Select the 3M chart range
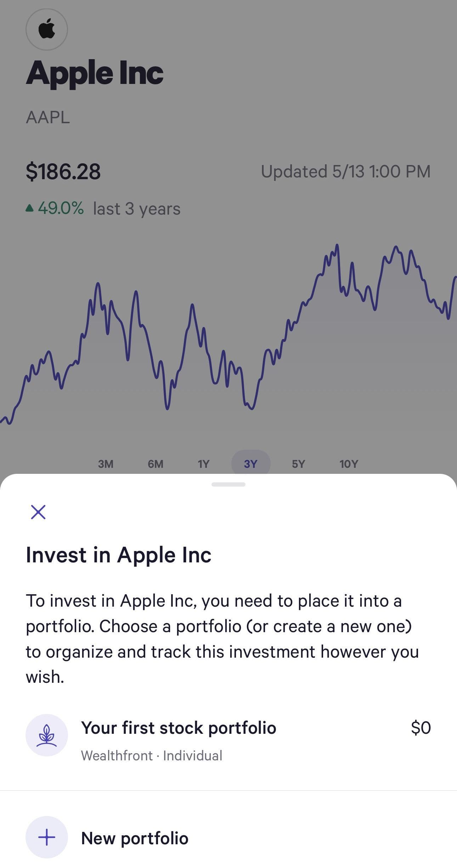 point(106,464)
